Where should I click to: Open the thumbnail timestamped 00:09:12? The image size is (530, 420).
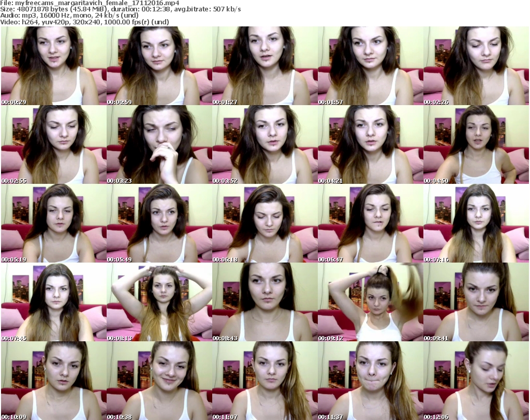370,302
